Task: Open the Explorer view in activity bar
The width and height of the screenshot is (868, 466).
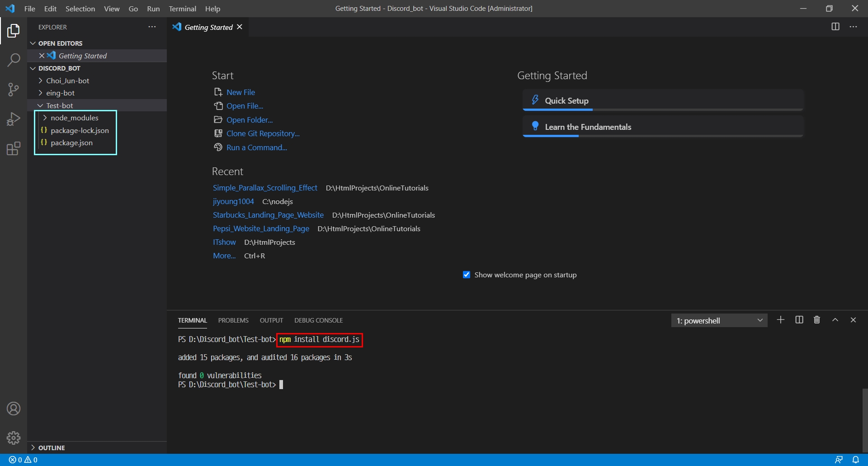Action: coord(14,31)
